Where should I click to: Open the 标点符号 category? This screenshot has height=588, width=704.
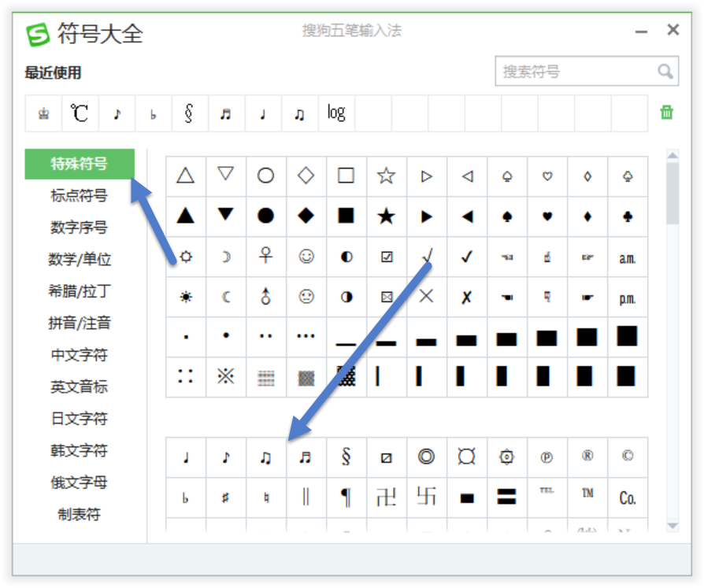(80, 196)
